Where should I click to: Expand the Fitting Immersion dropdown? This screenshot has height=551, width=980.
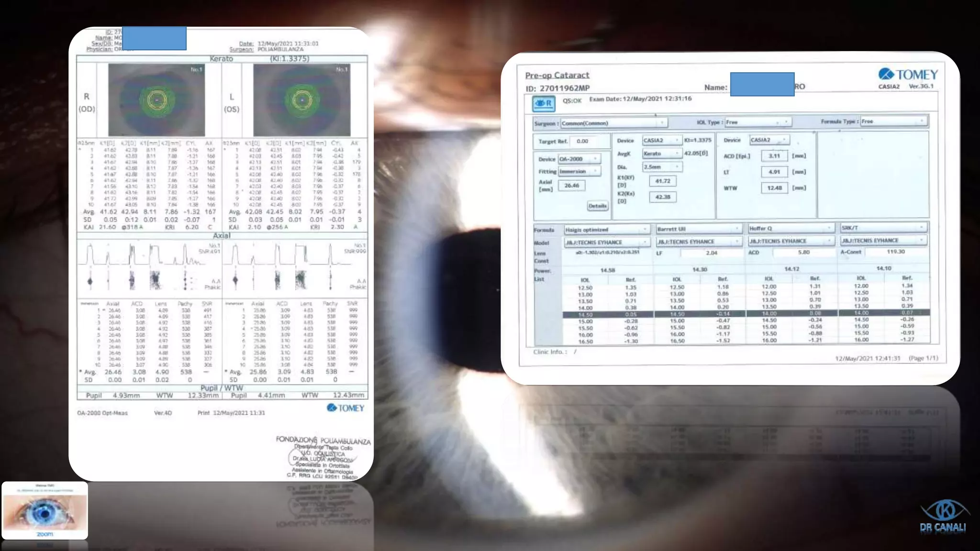[x=579, y=171]
